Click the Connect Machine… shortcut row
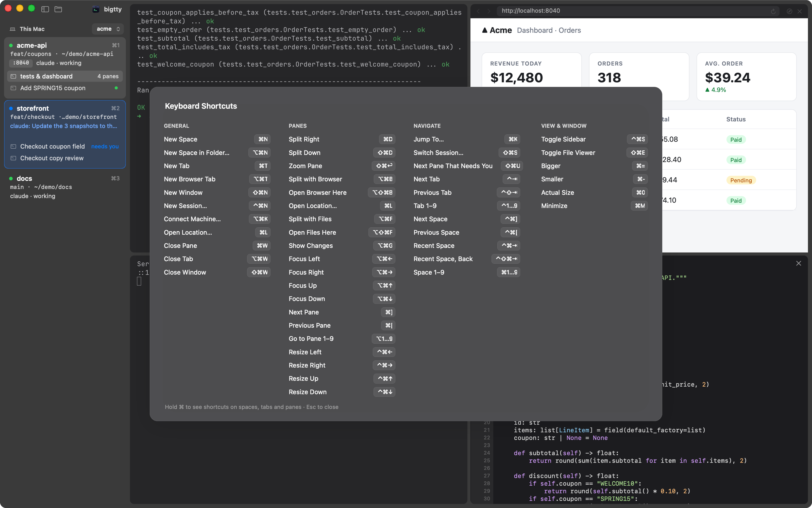This screenshot has height=508, width=812. (x=217, y=219)
